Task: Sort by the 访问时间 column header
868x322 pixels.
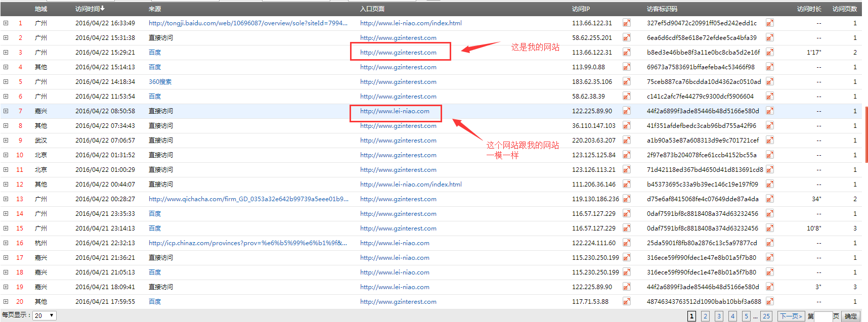Action: tap(90, 9)
